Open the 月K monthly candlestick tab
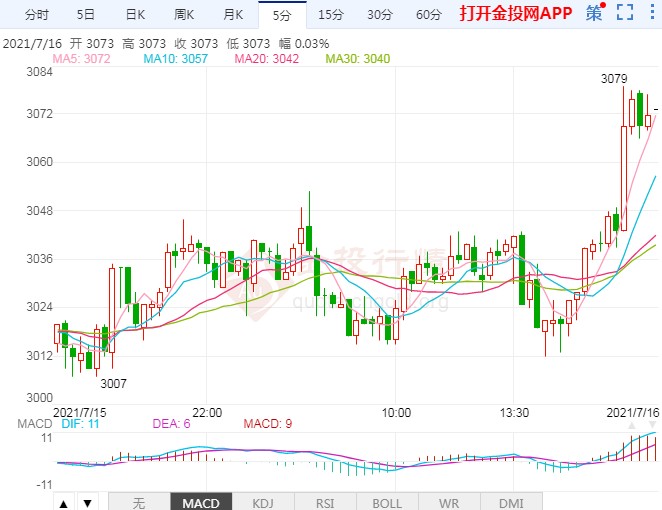 point(233,14)
